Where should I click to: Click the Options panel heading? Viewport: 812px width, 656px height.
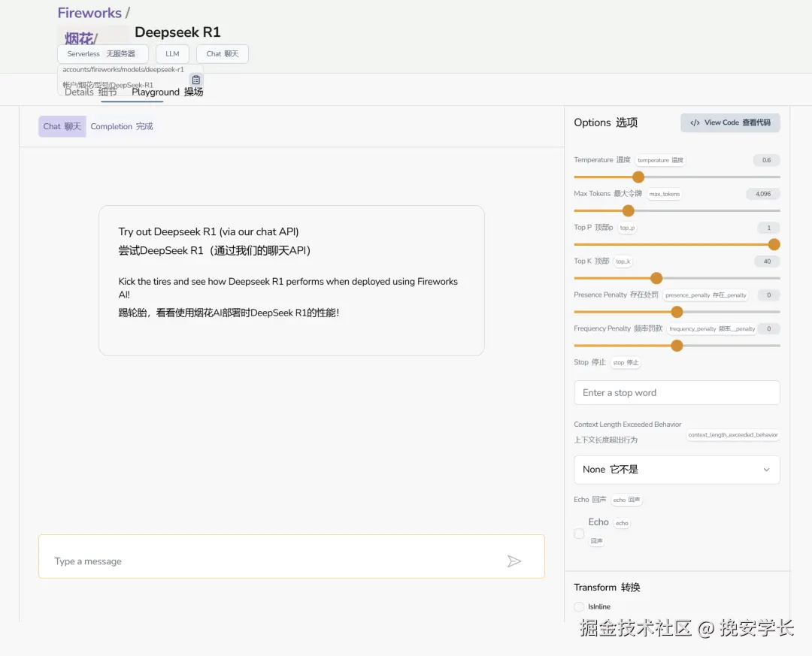pos(605,122)
